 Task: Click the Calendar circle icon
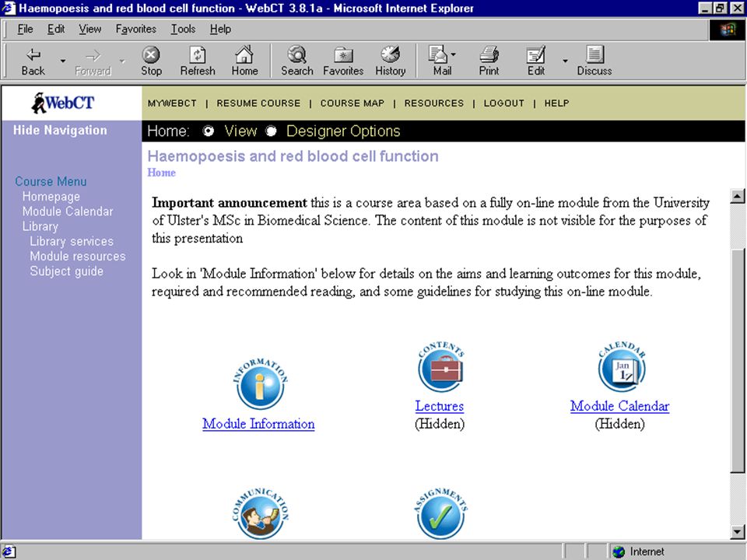tap(621, 367)
